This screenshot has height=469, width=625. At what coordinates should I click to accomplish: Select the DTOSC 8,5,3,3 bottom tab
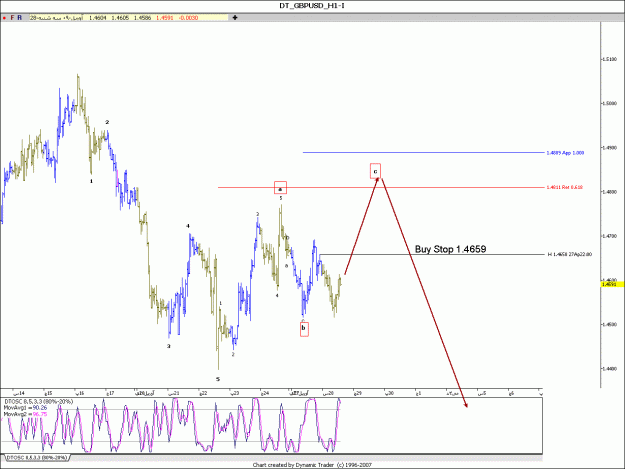pyautogui.click(x=37, y=457)
